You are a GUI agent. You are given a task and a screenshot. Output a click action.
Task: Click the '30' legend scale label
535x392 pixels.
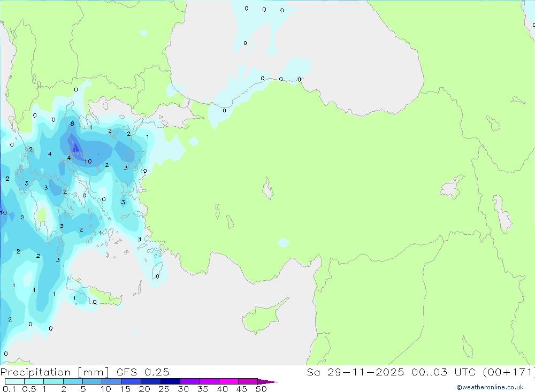pos(184,389)
